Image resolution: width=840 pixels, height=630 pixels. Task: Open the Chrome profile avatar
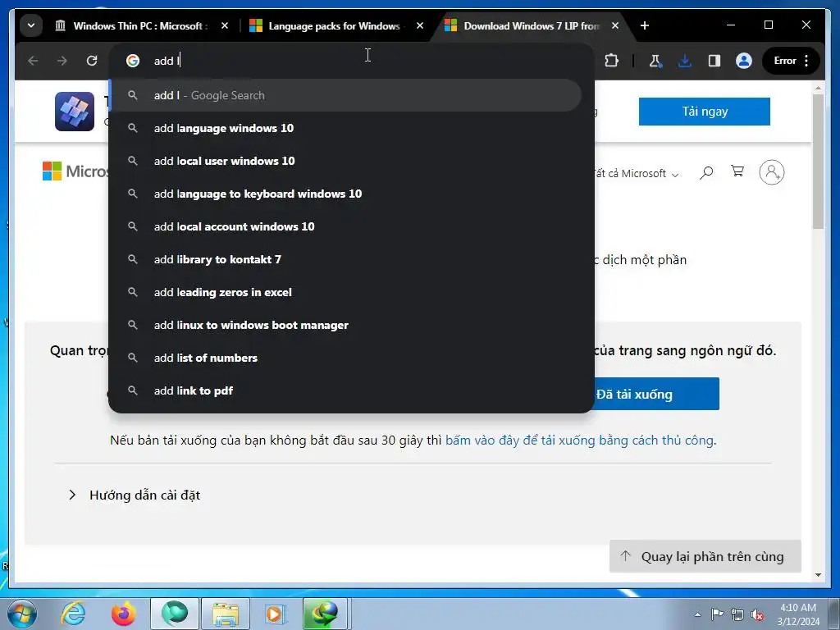(743, 61)
